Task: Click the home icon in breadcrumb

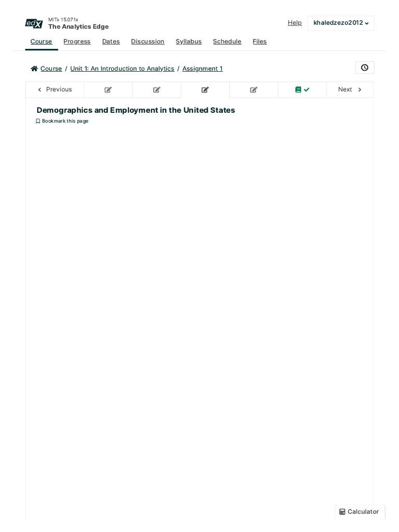Action: click(x=34, y=69)
